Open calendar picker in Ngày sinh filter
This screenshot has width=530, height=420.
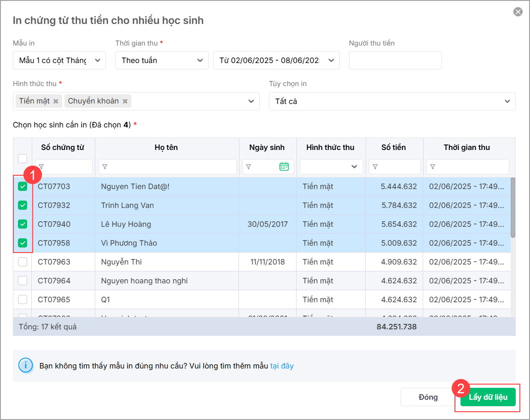point(284,167)
